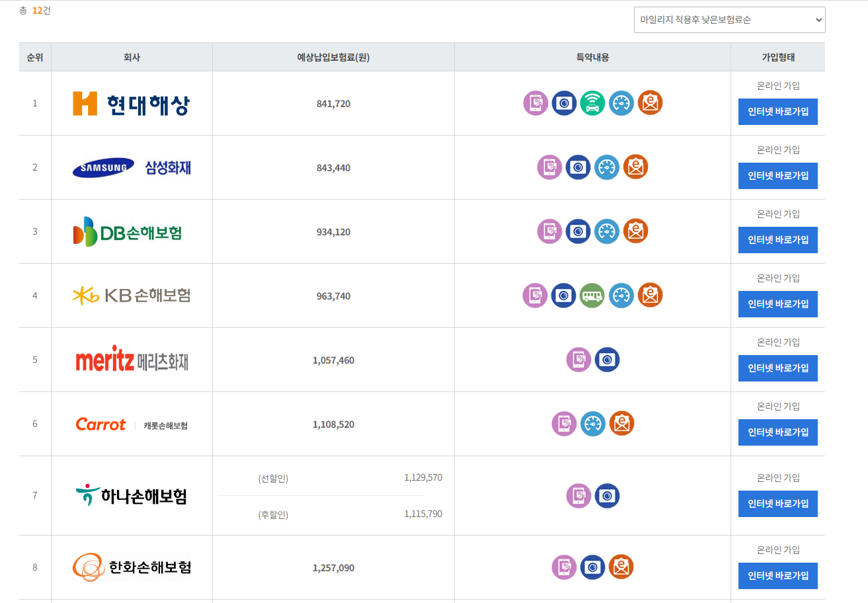Click purple mobile discount icon in Hyundai row
The width and height of the screenshot is (868, 603).
coord(536,103)
